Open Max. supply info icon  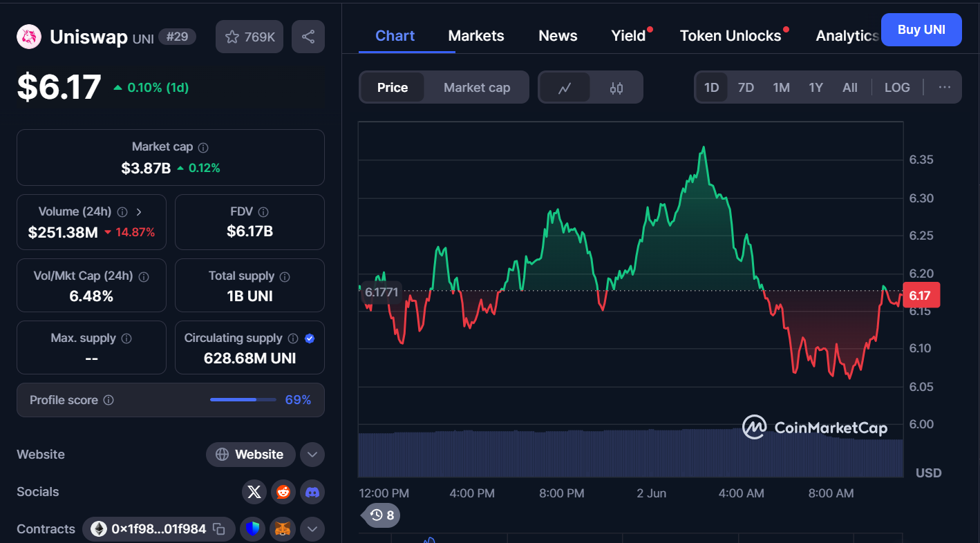click(126, 339)
